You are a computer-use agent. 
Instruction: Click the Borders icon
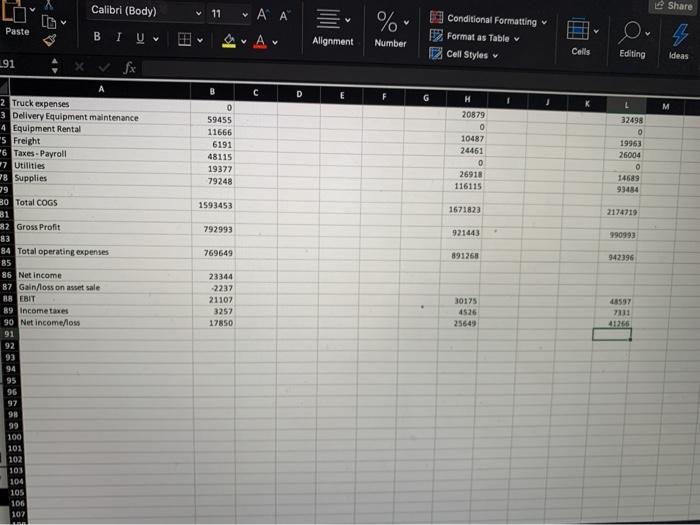[x=184, y=39]
